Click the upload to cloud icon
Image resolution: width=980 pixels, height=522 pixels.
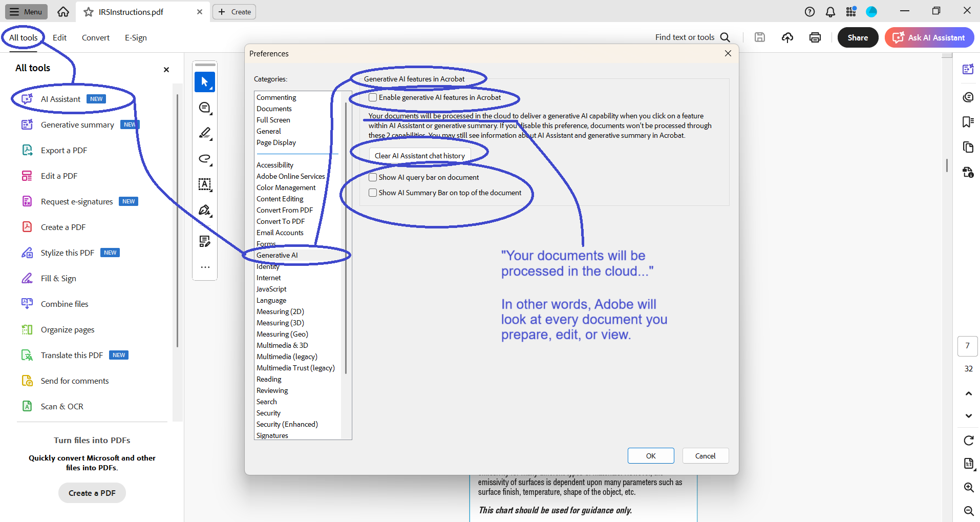coord(787,37)
